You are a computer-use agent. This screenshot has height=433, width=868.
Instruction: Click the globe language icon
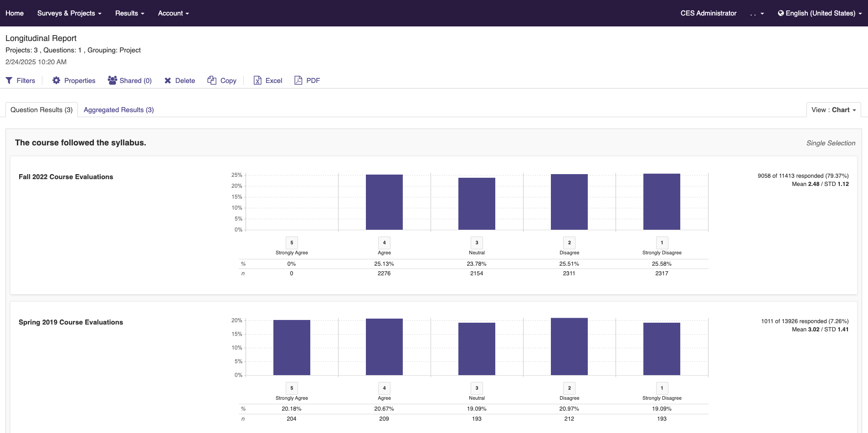(x=781, y=13)
